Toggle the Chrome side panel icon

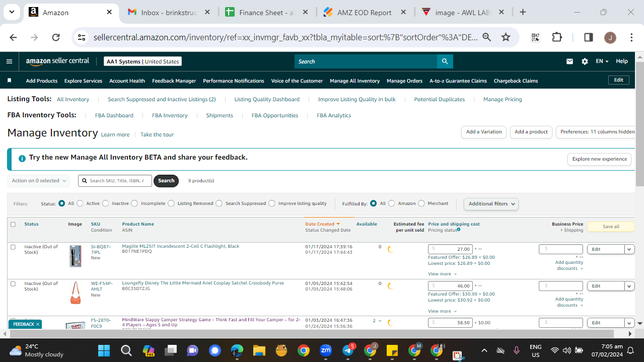coord(588,37)
